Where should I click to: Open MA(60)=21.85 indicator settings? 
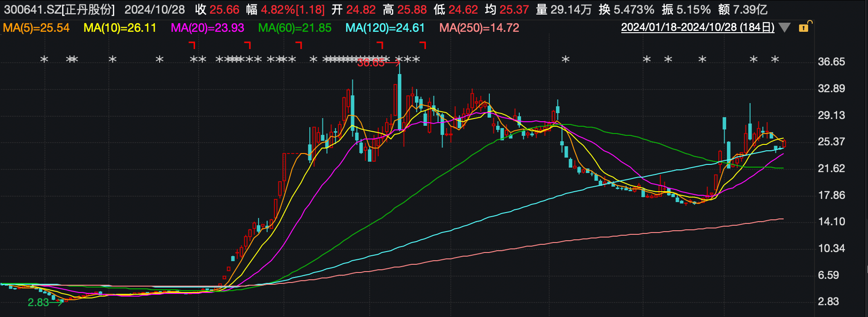pos(295,28)
